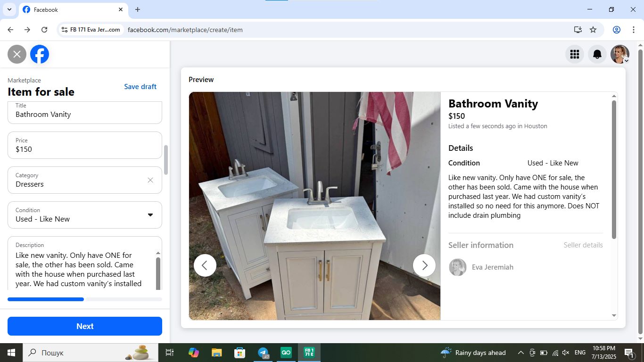Click the $150 price in preview
Screen dimensions: 644x362
(x=457, y=116)
